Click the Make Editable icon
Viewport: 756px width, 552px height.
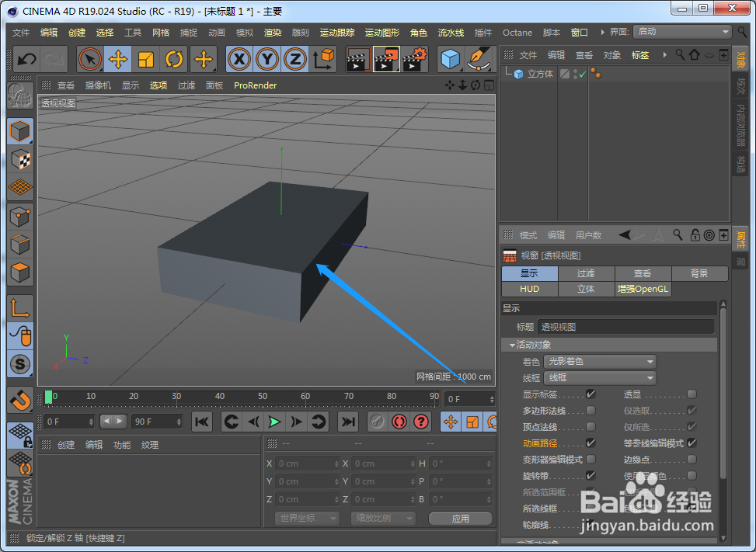19,95
